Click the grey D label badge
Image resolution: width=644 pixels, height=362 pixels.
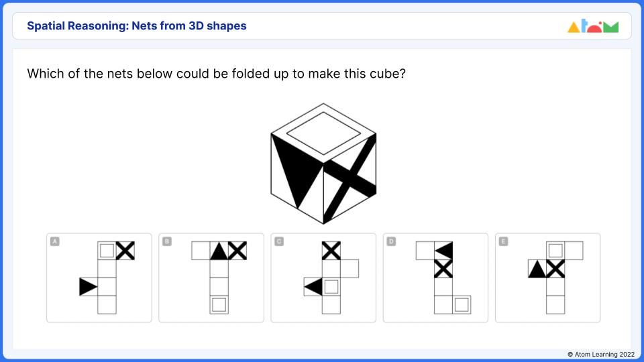click(391, 241)
